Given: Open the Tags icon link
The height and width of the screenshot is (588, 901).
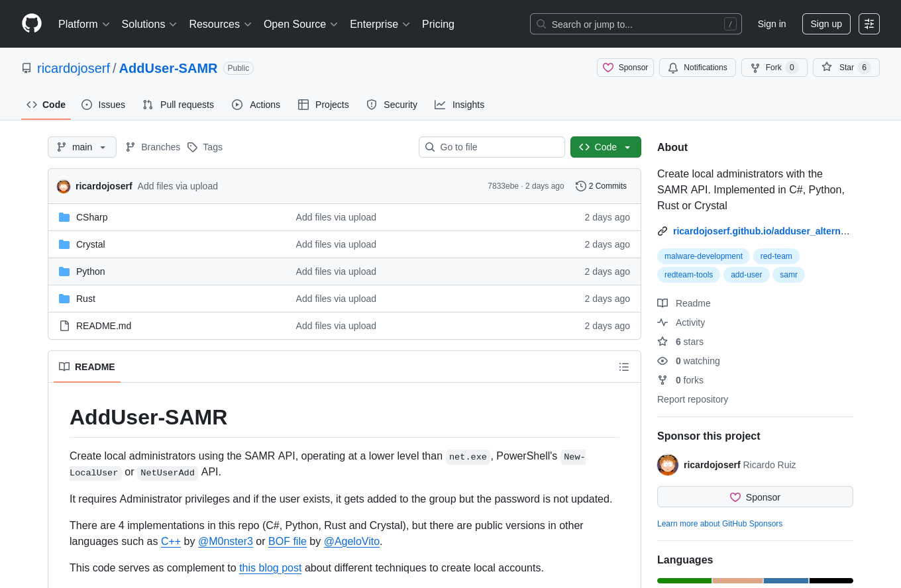Looking at the screenshot, I should tap(192, 147).
